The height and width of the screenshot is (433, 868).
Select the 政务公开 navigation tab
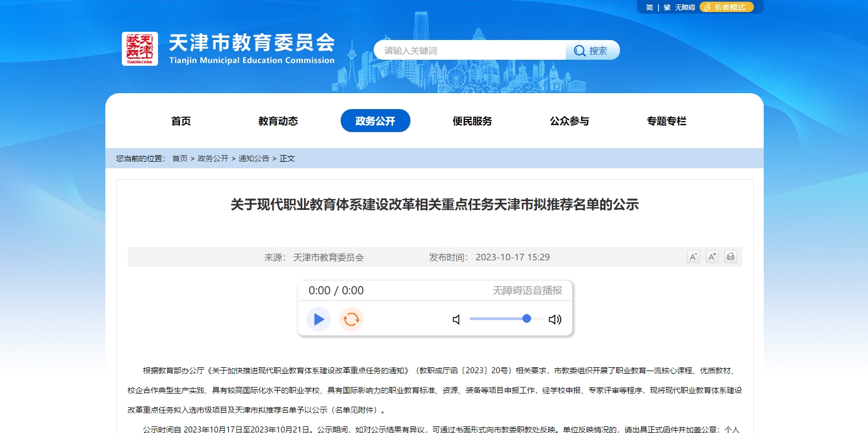click(375, 121)
